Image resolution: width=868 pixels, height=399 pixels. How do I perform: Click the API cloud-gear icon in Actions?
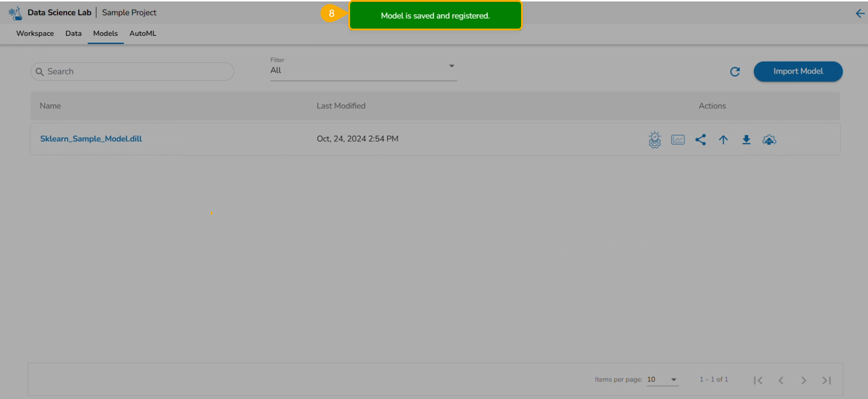click(x=769, y=140)
